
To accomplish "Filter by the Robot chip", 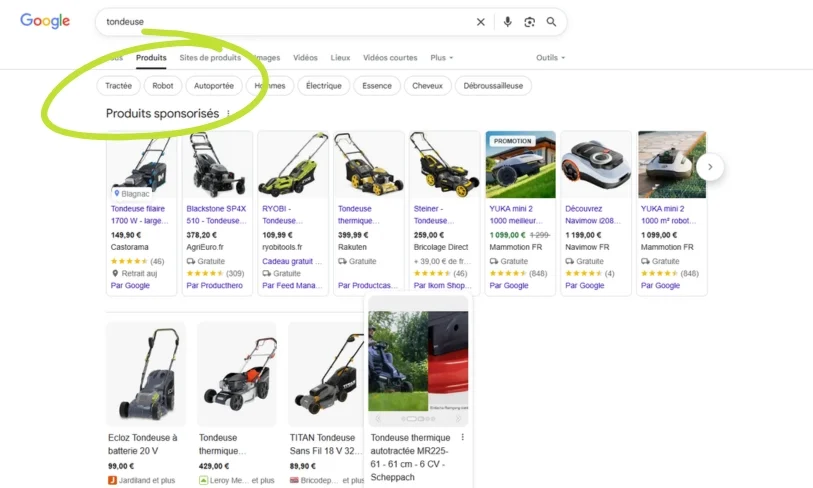I will tap(163, 86).
